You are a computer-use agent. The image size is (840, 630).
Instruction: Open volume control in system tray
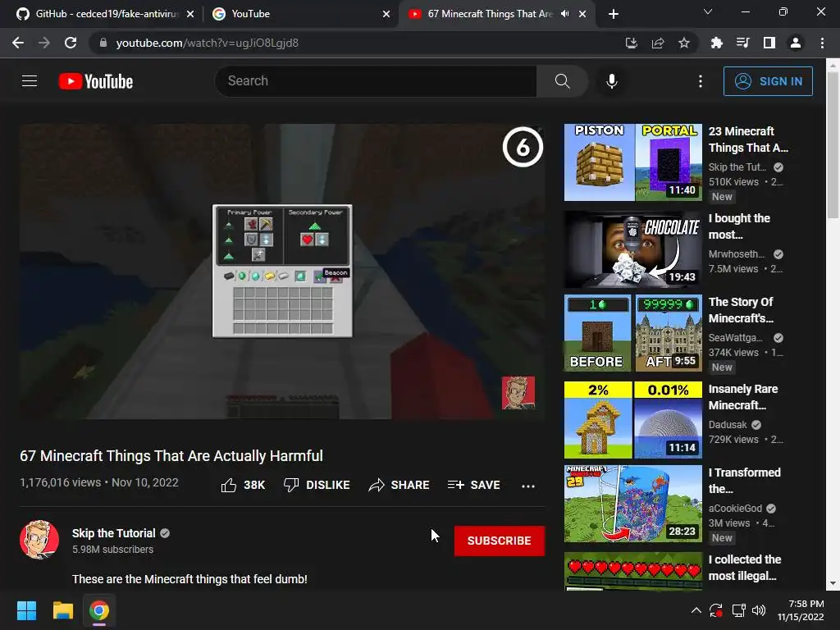click(x=759, y=610)
